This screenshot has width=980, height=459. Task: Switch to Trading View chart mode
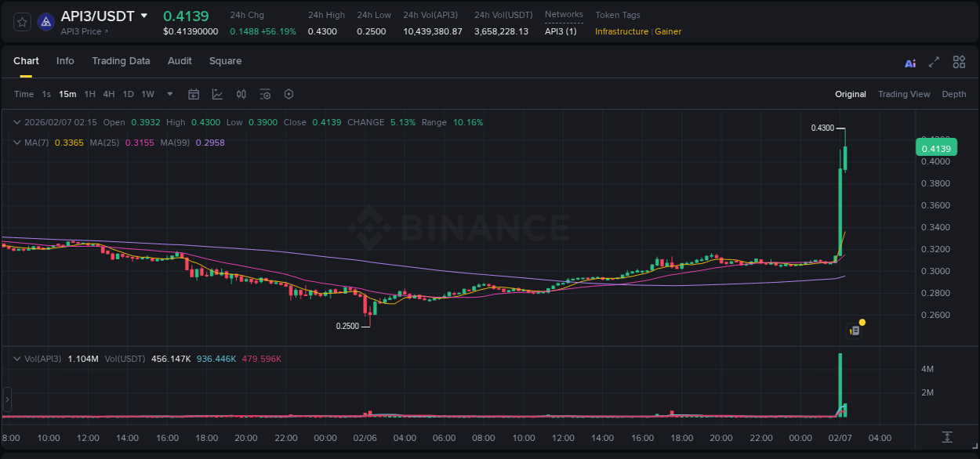pos(903,94)
